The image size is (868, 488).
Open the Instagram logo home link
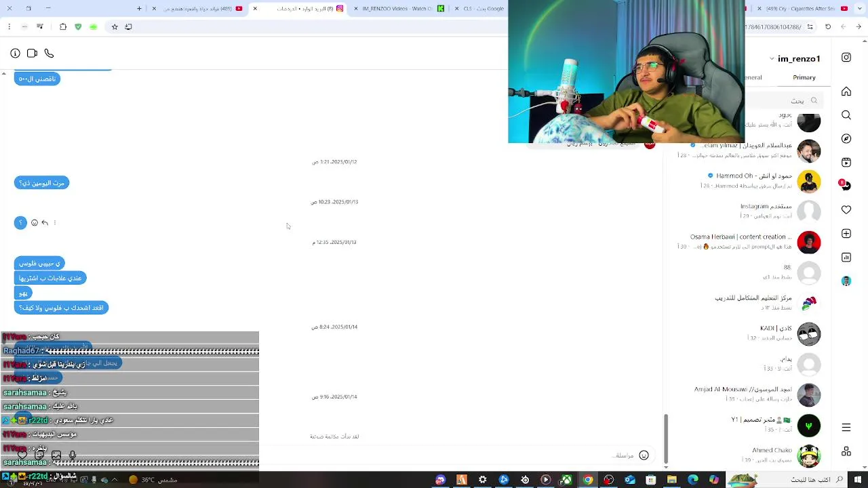(846, 58)
